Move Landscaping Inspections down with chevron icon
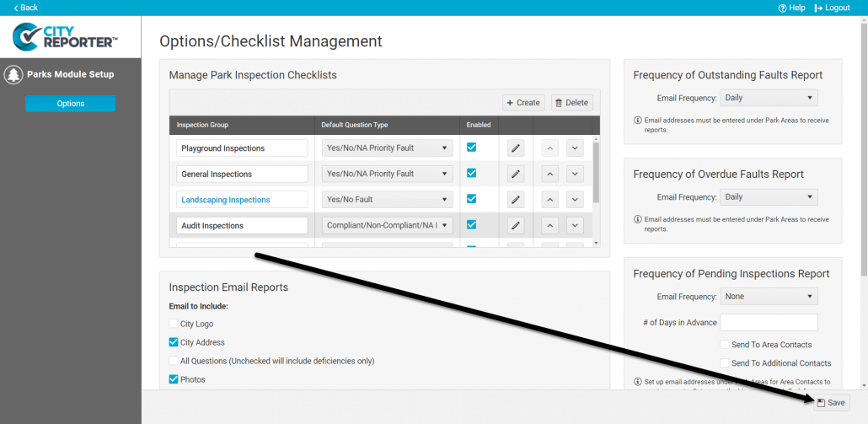 point(575,200)
